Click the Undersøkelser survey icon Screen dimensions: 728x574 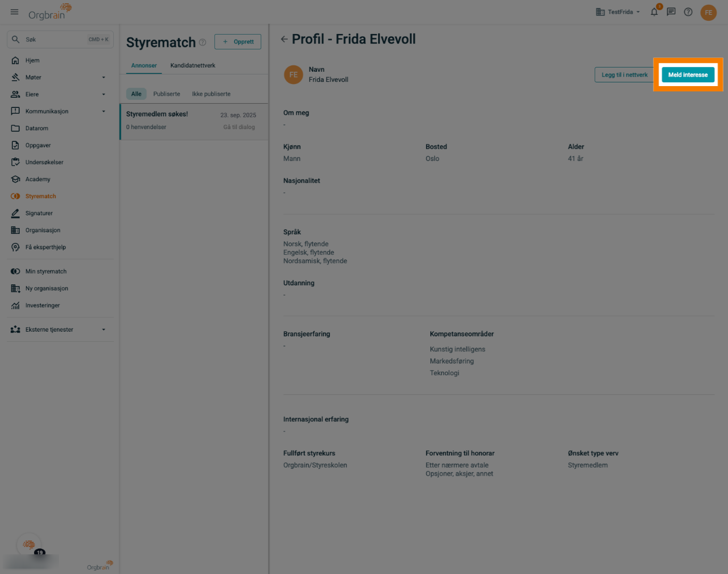[15, 163]
